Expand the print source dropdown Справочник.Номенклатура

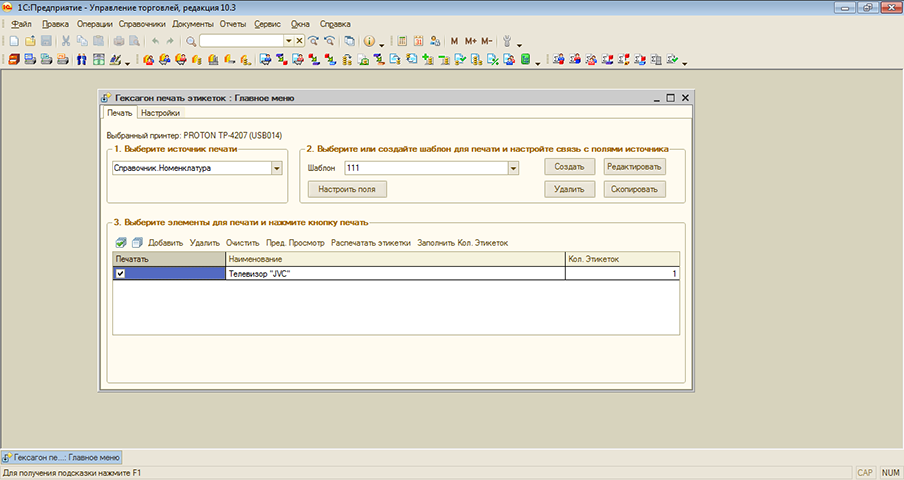[x=277, y=168]
